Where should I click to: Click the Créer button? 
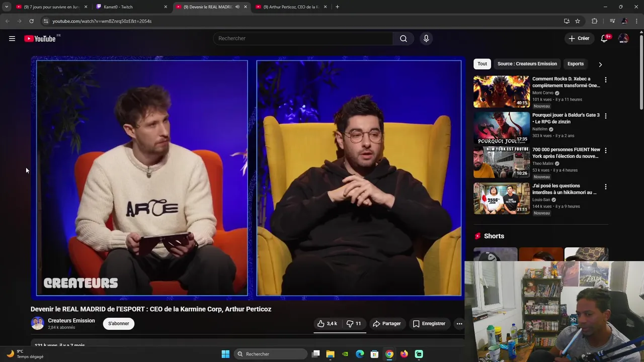coord(579,39)
